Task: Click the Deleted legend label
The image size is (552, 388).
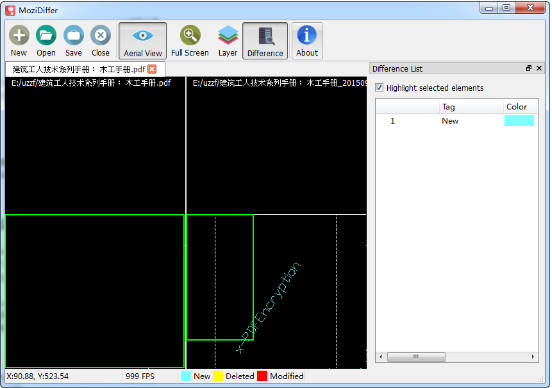Action: [240, 376]
